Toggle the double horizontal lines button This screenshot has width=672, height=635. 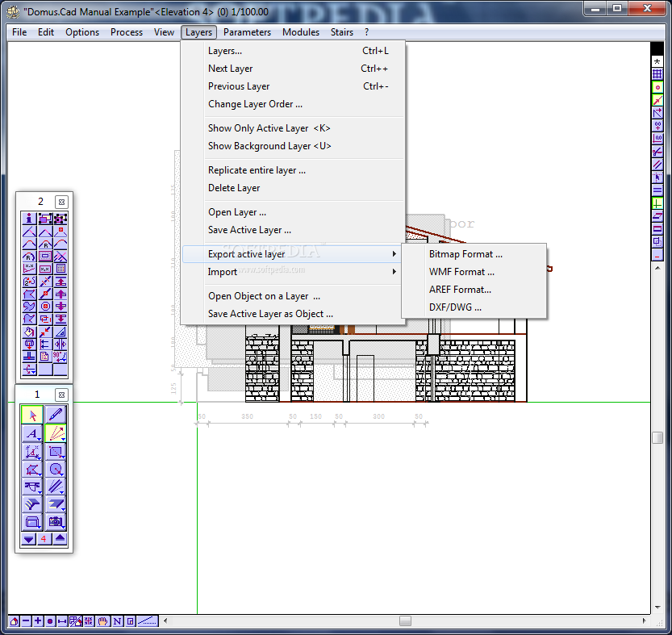pos(657,190)
